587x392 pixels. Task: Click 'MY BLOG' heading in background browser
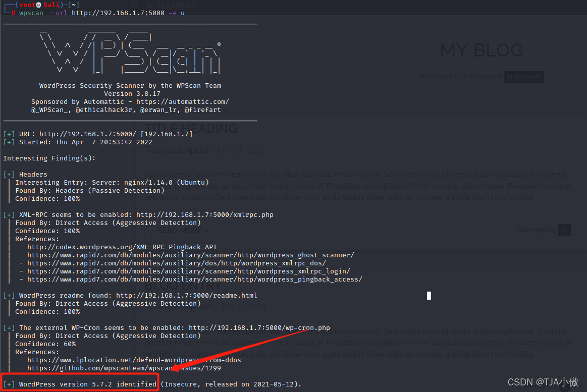click(482, 50)
